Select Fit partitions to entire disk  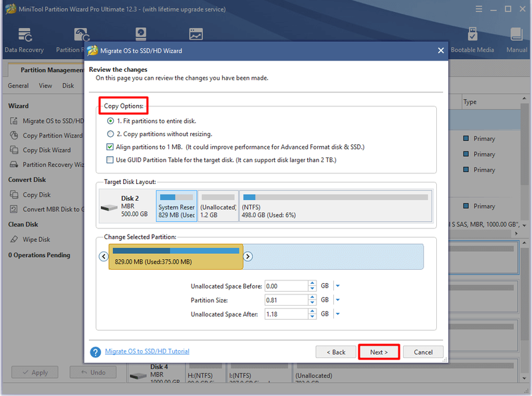110,121
